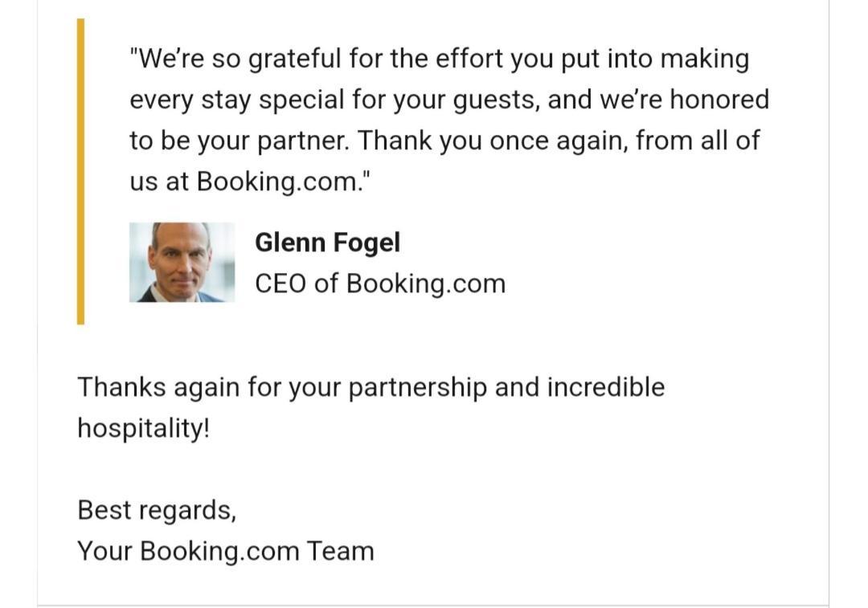Click the CEO portrait photo thumbnail
This screenshot has width=868, height=608.
[182, 262]
